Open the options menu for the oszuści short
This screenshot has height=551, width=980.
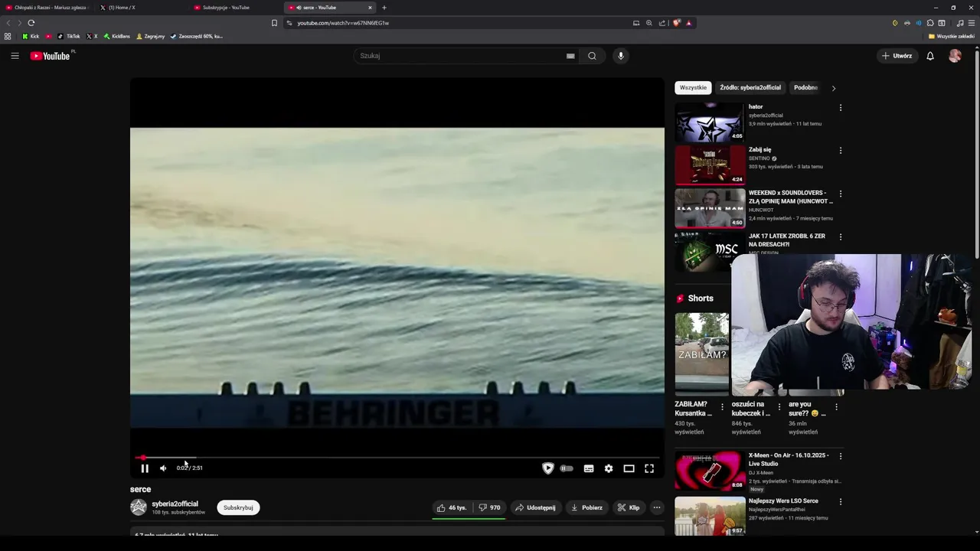(779, 407)
